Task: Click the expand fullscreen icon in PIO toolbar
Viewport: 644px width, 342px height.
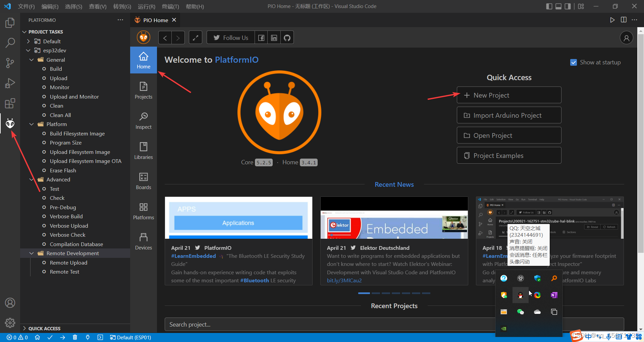Action: pos(196,38)
